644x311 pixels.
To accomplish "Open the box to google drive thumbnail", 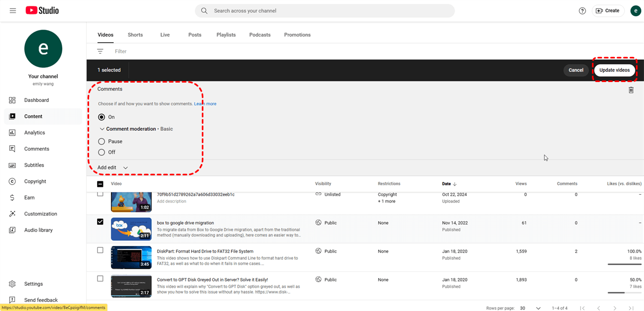I will [x=131, y=229].
